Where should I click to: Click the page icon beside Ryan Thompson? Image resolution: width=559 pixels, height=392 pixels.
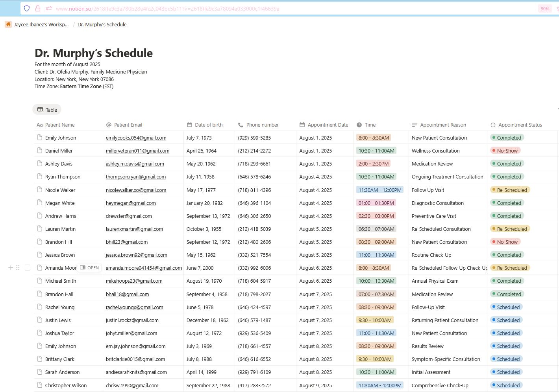click(x=40, y=177)
